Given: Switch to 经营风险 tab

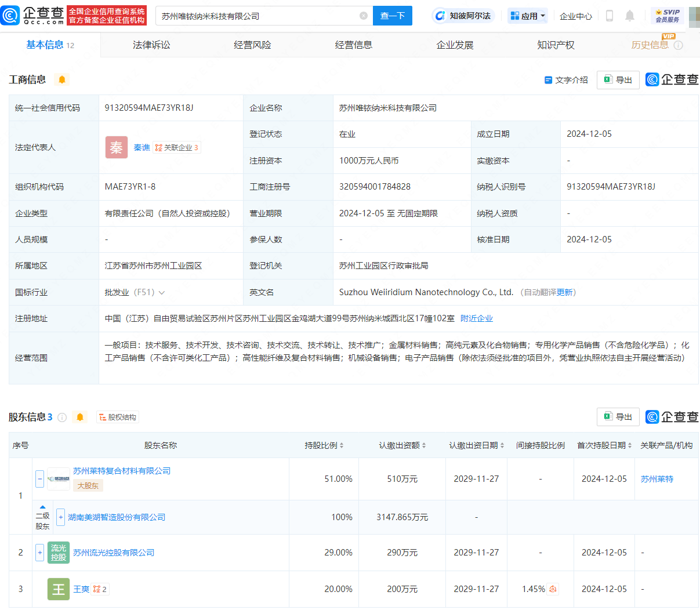Looking at the screenshot, I should click(252, 45).
